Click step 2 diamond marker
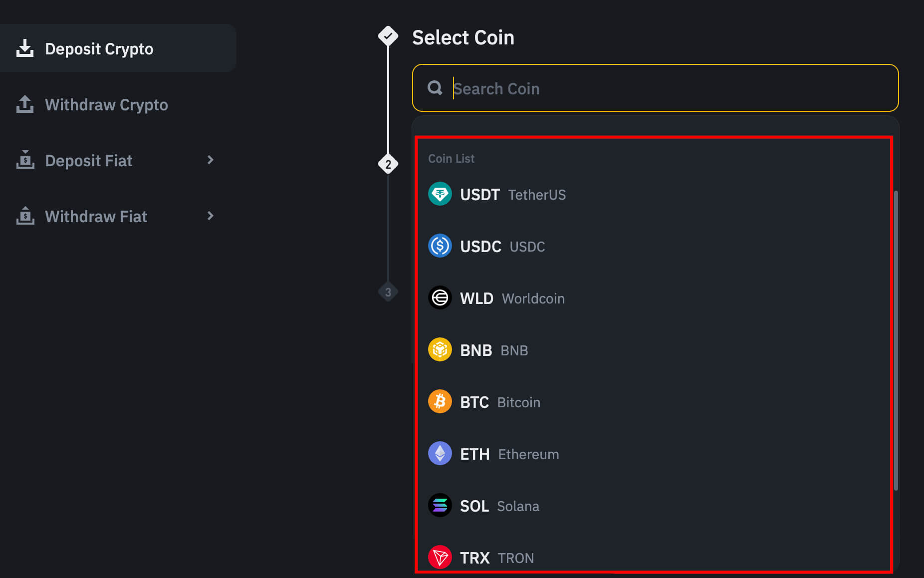924x578 pixels. (388, 164)
